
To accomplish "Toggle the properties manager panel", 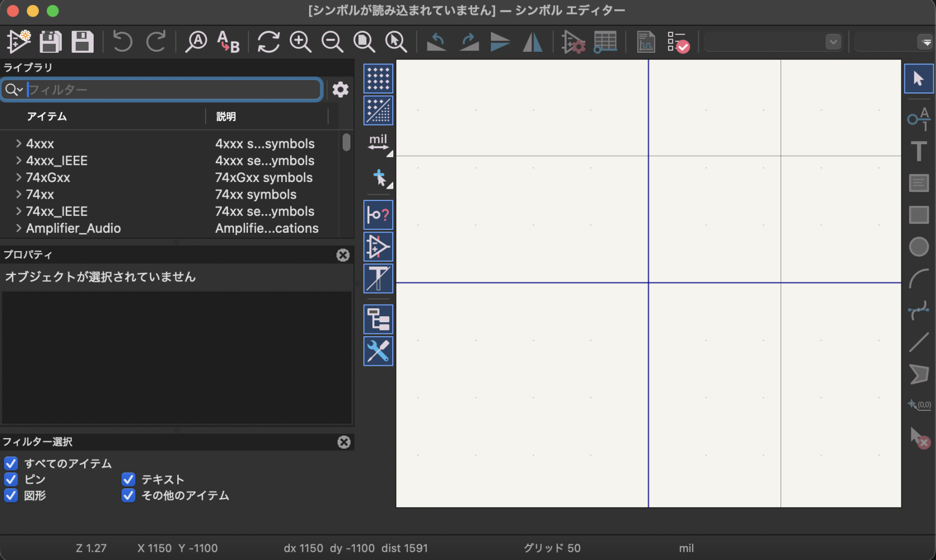I will click(x=378, y=351).
